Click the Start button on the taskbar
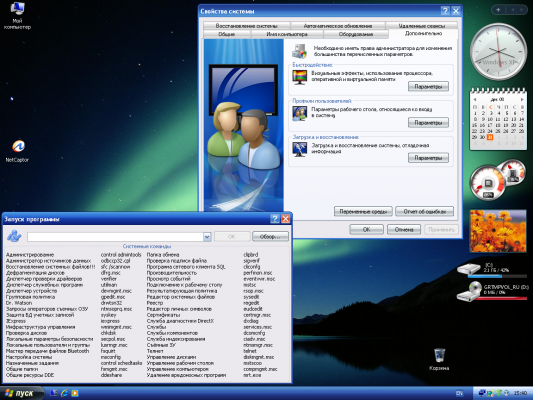 pos(22,393)
